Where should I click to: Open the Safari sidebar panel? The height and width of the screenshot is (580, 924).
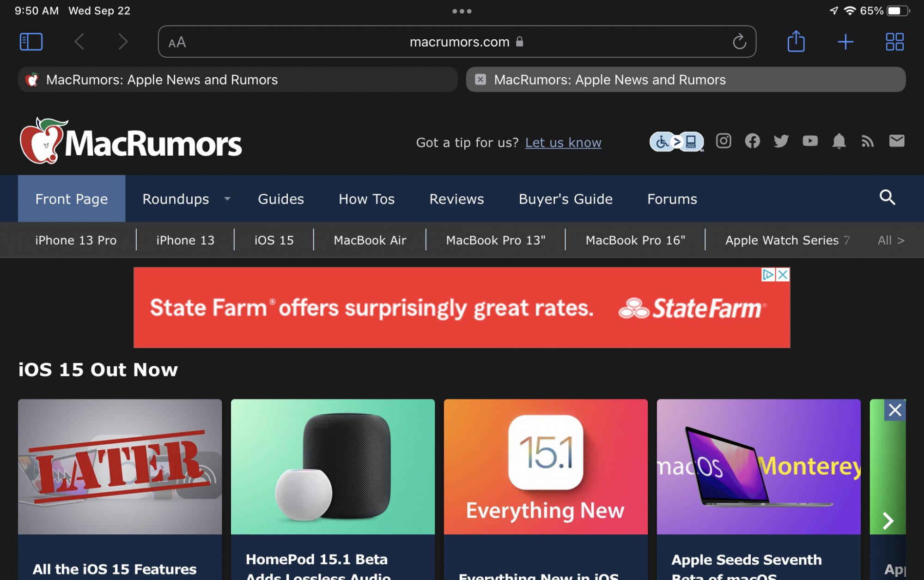[x=31, y=42]
